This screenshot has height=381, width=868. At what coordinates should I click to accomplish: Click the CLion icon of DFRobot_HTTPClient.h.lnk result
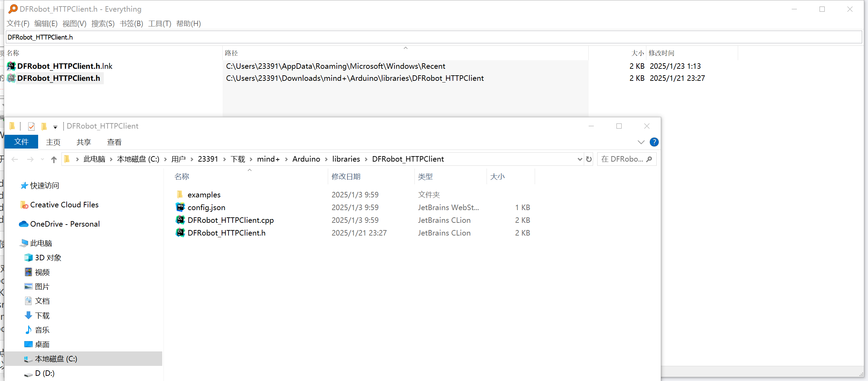[11, 66]
